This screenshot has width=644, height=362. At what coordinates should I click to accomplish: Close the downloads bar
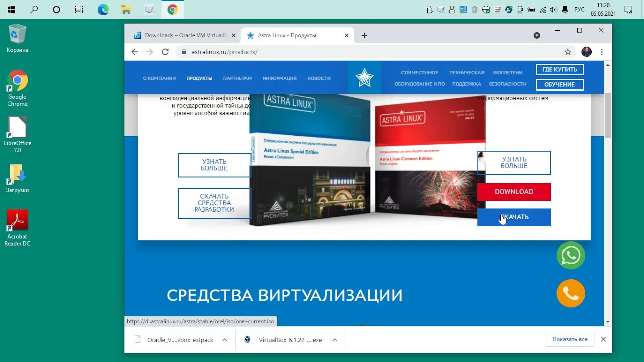[603, 339]
